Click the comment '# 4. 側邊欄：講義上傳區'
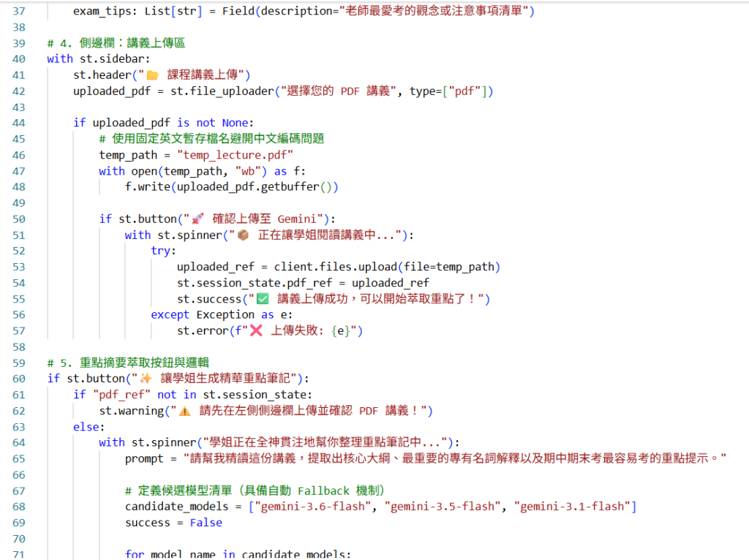Image resolution: width=749 pixels, height=560 pixels. point(116,43)
